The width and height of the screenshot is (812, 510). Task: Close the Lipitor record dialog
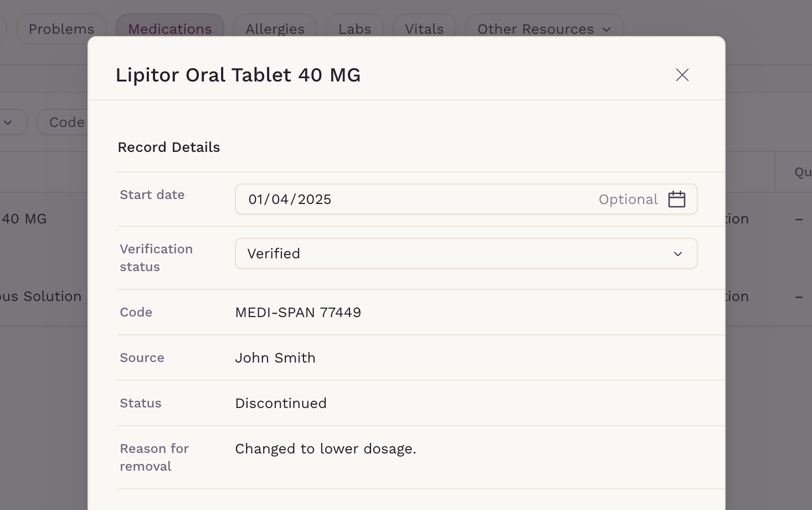(x=682, y=75)
